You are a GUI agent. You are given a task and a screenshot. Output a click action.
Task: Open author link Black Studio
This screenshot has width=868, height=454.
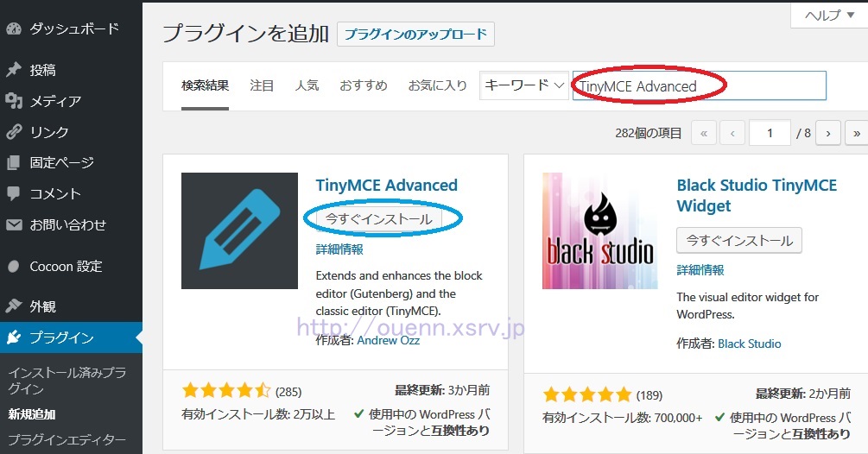750,344
